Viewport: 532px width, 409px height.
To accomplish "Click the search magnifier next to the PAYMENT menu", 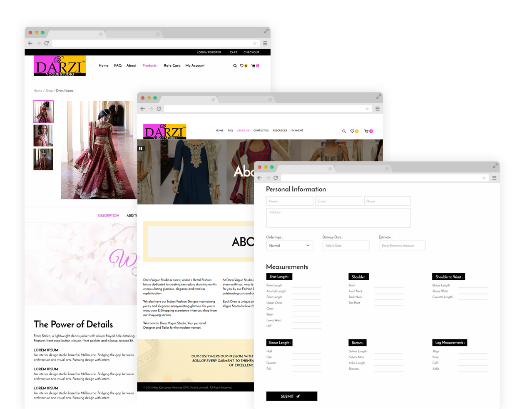I will (x=344, y=131).
